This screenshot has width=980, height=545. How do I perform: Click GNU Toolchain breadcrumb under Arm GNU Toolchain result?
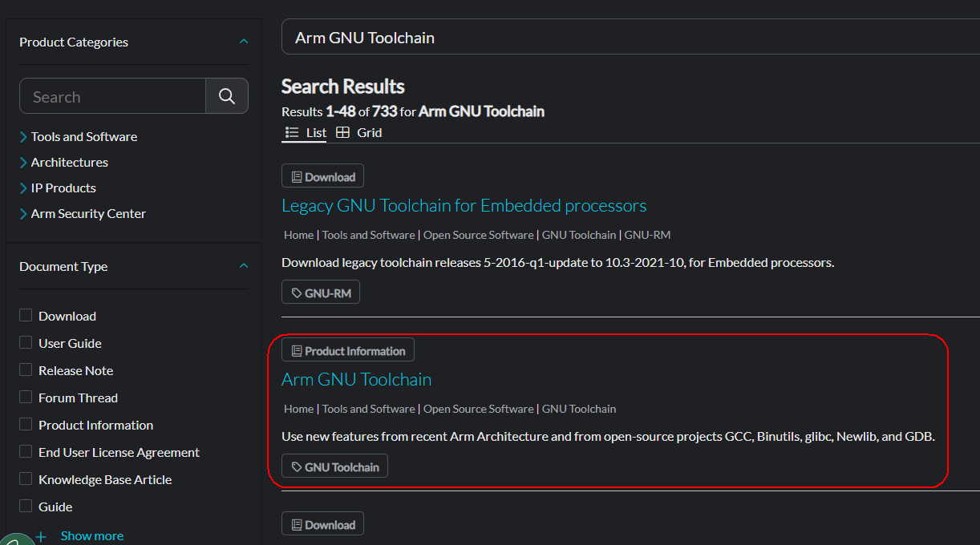point(579,409)
